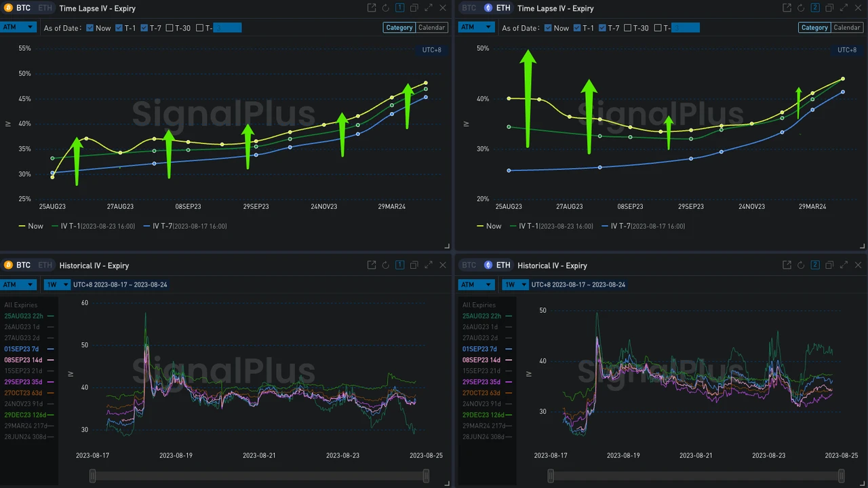The image size is (868, 488).
Task: Toggle IV T-7 legend entry in BTC Time Lapse chart
Action: pyautogui.click(x=185, y=226)
